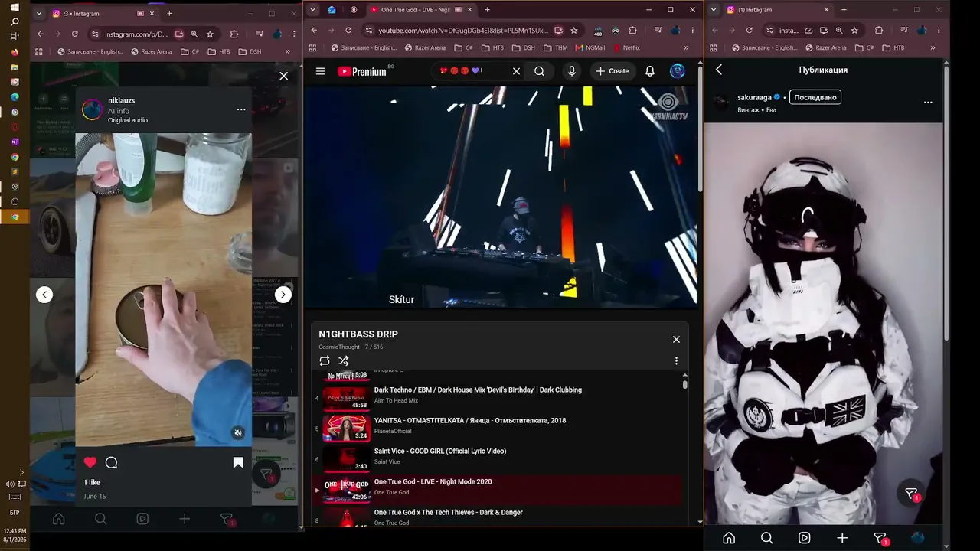Create a new post in right Instagram window

pyautogui.click(x=842, y=538)
